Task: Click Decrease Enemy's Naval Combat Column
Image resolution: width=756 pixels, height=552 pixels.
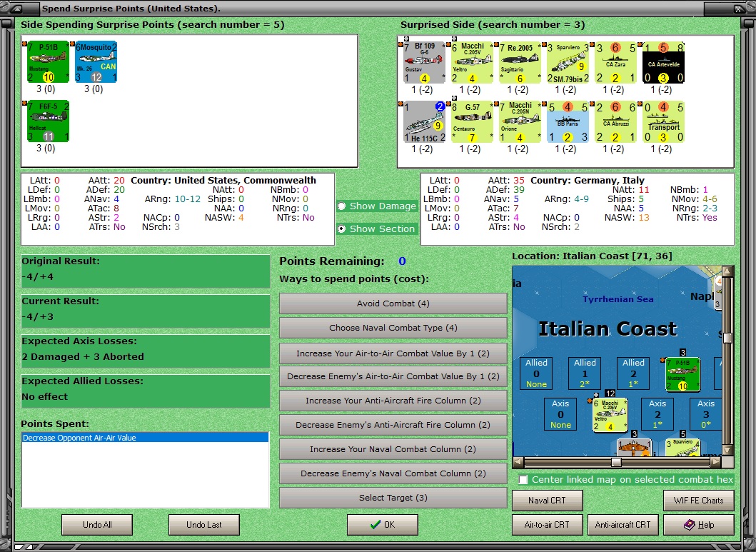Action: click(393, 473)
